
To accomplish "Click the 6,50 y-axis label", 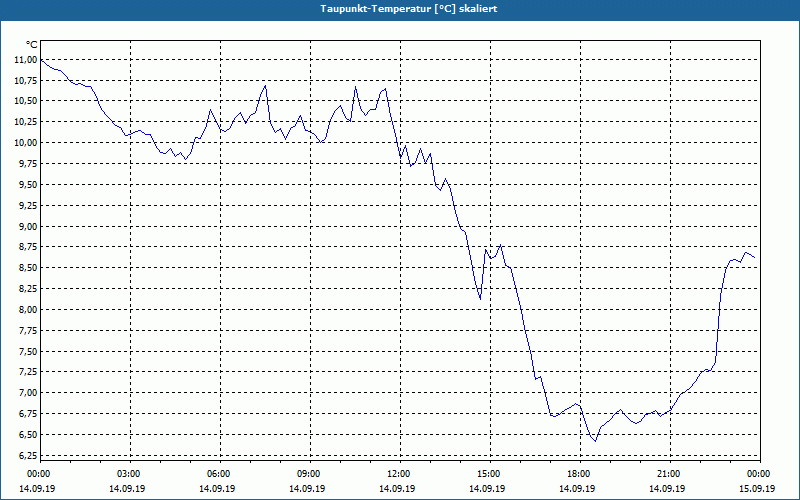I will tap(29, 435).
